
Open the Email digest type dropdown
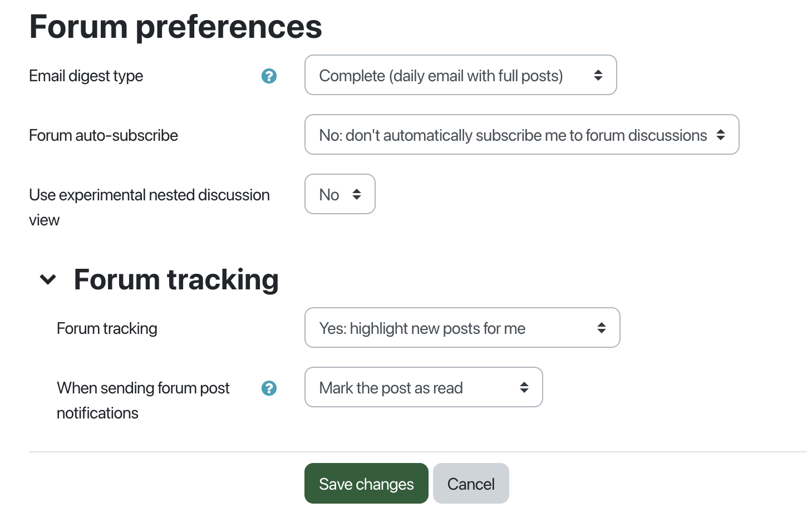(x=460, y=75)
